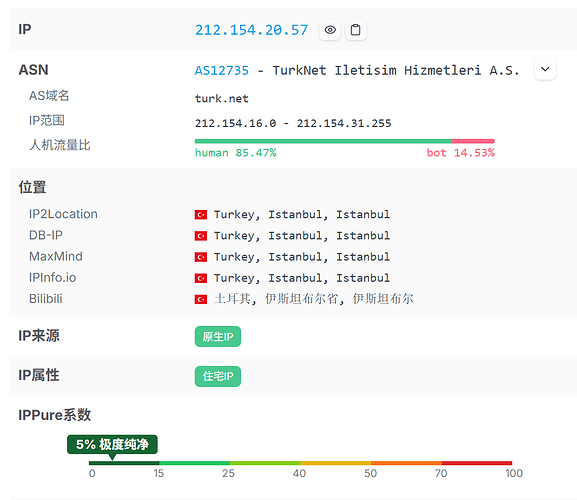Click the human/bot traffic ratio bar

[x=344, y=141]
